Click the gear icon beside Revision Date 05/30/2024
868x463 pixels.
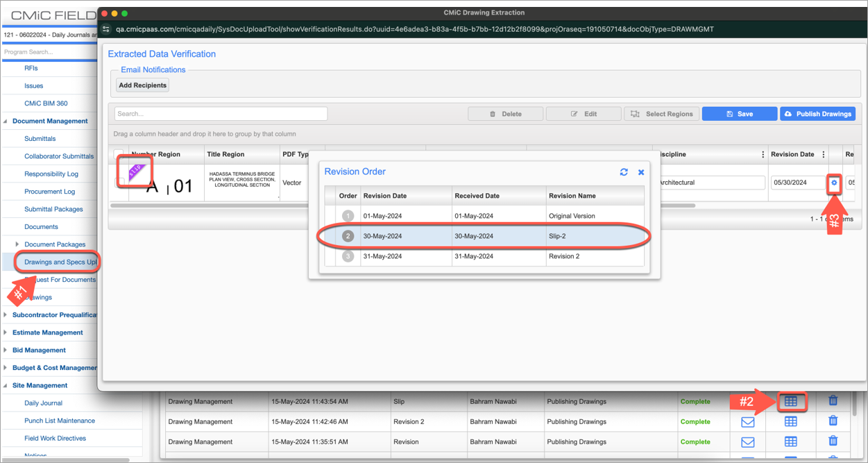pos(834,183)
